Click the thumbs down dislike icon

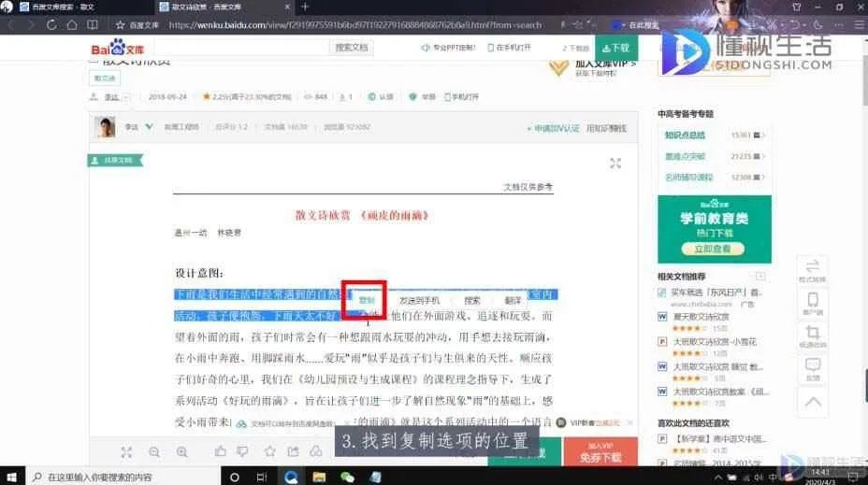point(242,451)
